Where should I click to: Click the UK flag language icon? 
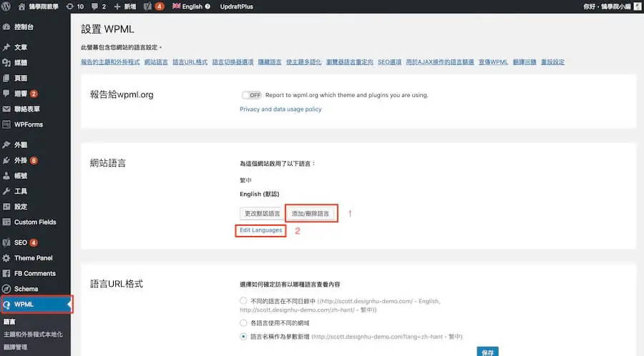(176, 6)
